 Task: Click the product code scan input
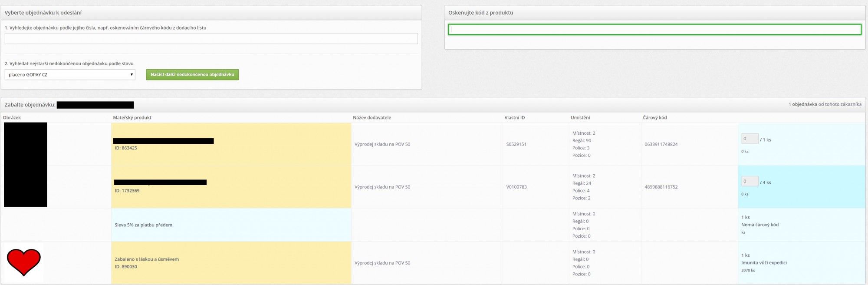[654, 30]
